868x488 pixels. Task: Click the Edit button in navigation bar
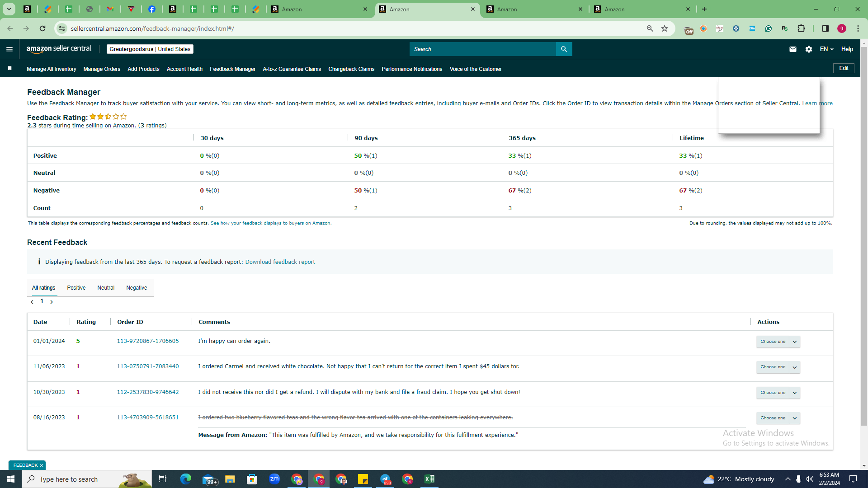coord(844,68)
